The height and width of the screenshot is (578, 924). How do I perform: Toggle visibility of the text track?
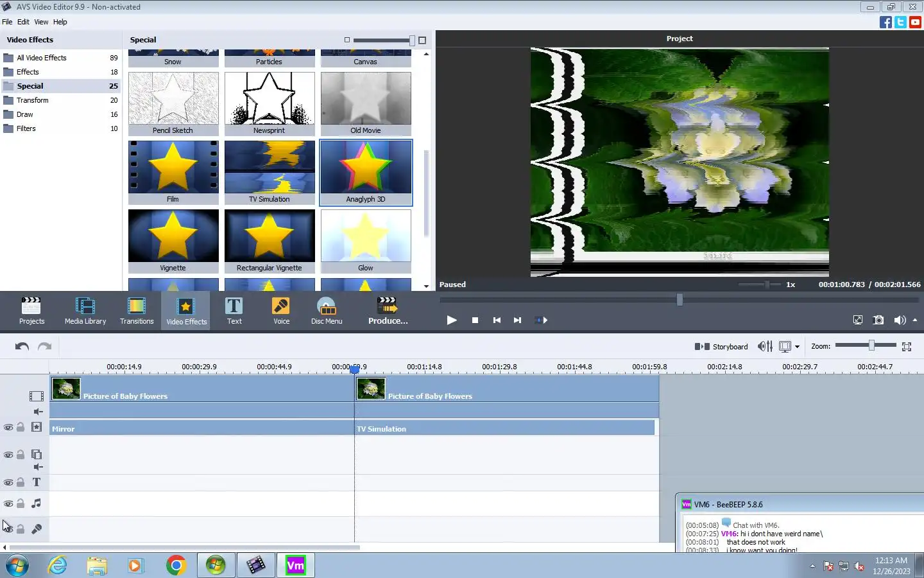8,482
